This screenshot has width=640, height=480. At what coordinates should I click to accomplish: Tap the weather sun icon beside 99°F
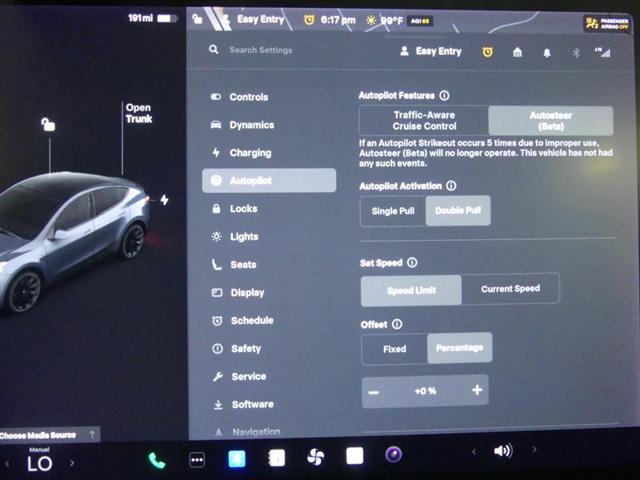pos(371,20)
